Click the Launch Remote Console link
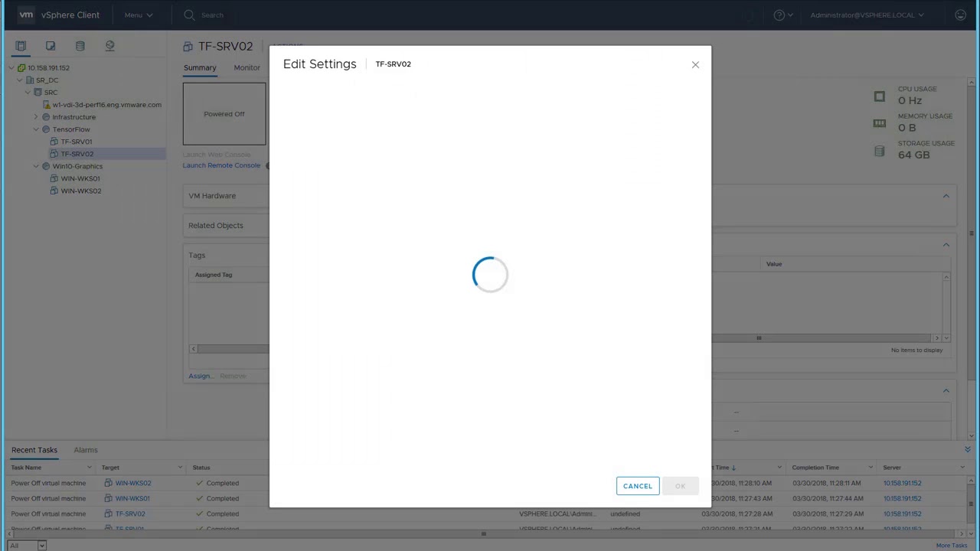The width and height of the screenshot is (980, 551). (221, 165)
